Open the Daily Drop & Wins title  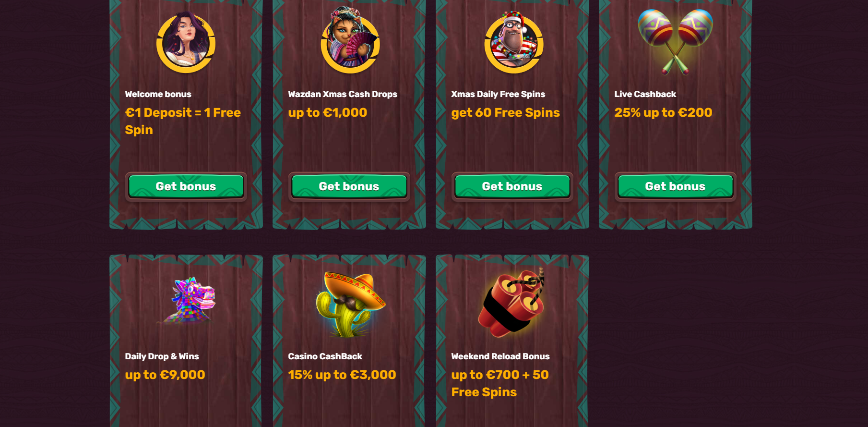[162, 356]
